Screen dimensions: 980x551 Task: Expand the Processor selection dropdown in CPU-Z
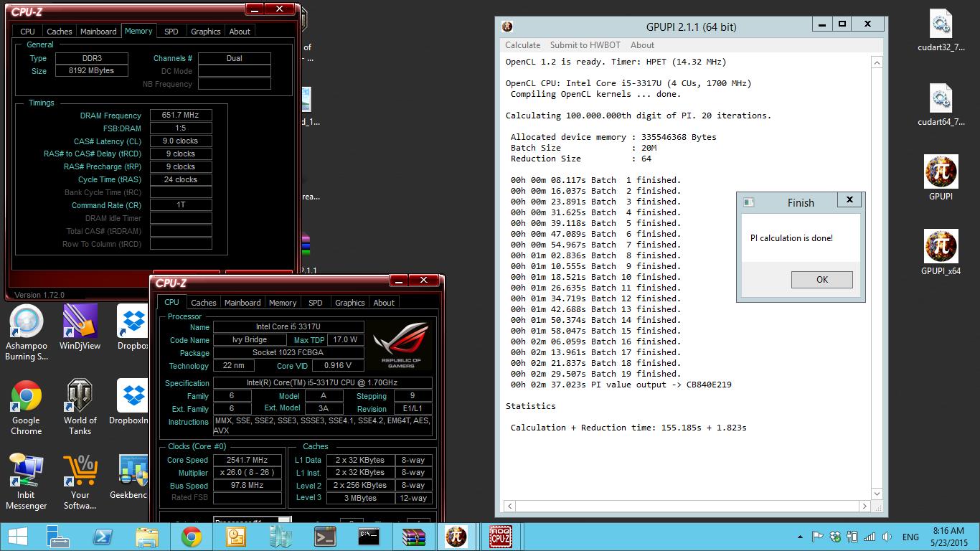click(284, 521)
